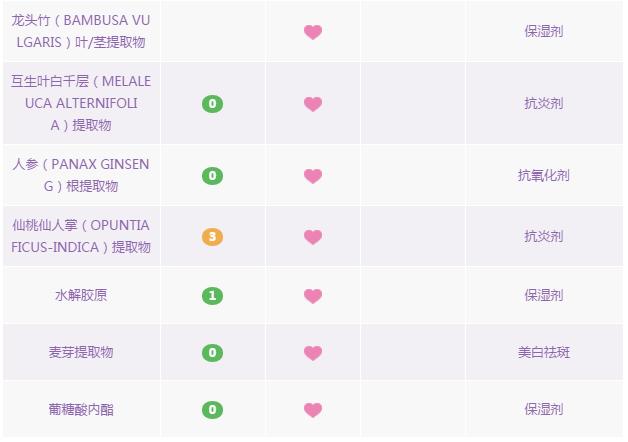This screenshot has width=628, height=442.
Task: Tap the heart icon for 麦芽提取物
Action: pyautogui.click(x=313, y=353)
